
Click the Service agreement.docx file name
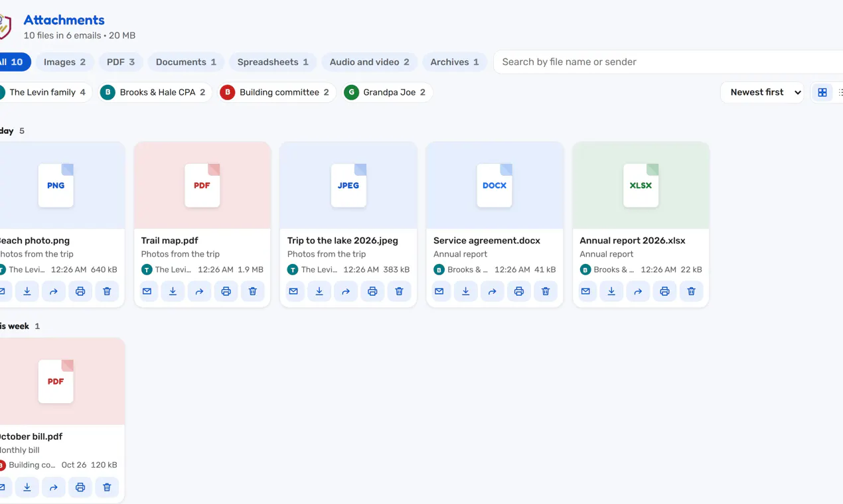tap(487, 241)
